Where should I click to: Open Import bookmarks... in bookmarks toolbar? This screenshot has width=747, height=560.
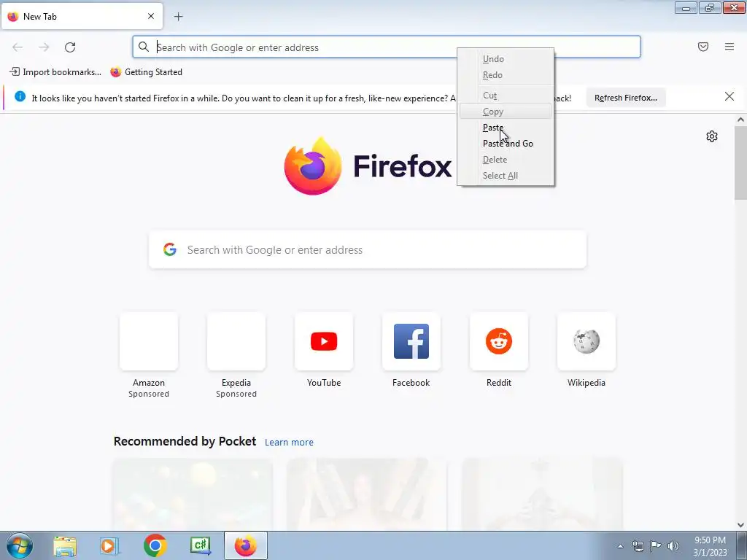coord(55,72)
